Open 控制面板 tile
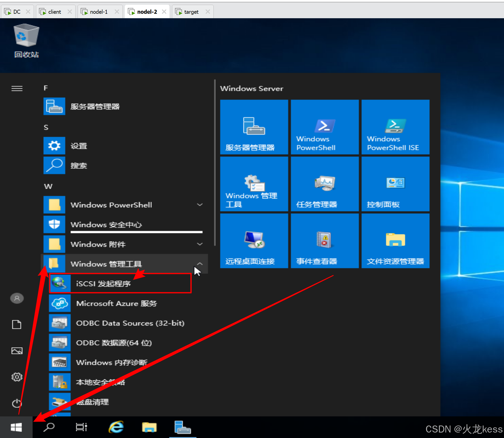Viewport: 504px width, 438px height. tap(395, 184)
